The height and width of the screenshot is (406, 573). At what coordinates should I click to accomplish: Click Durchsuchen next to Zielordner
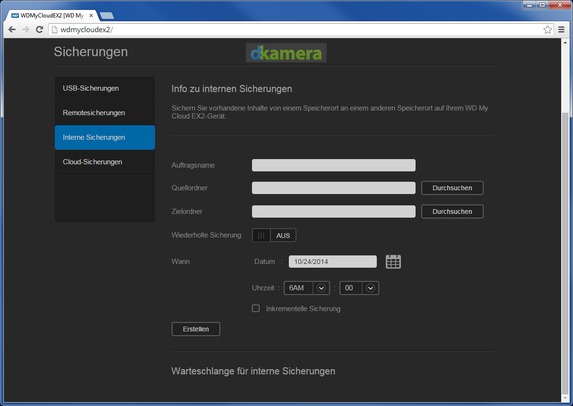coord(452,212)
